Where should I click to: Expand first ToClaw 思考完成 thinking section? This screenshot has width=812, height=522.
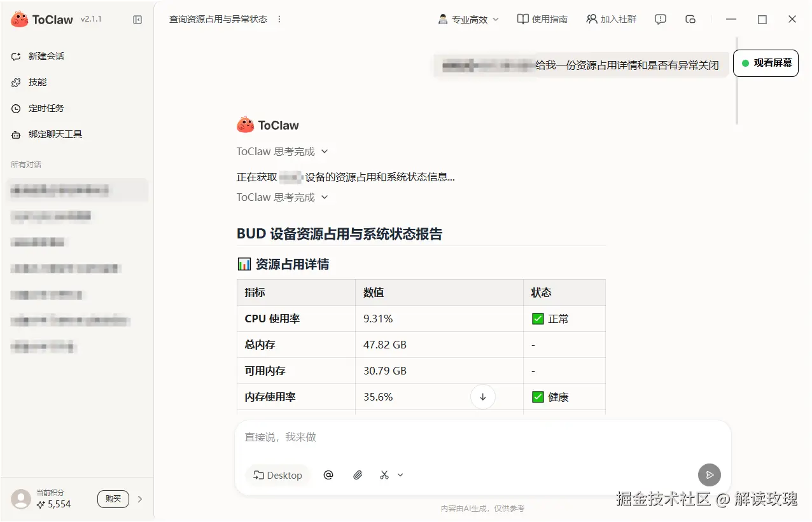[283, 151]
